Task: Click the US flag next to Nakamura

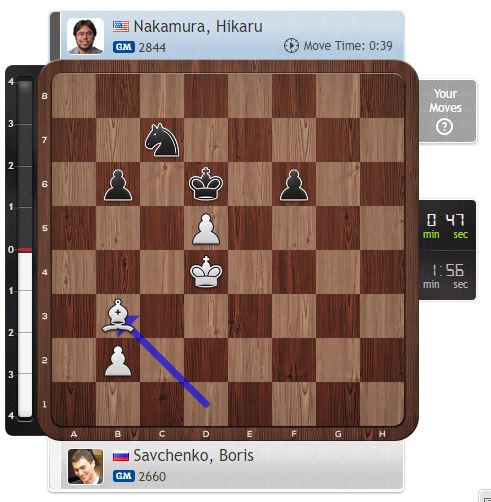Action: coord(121,26)
